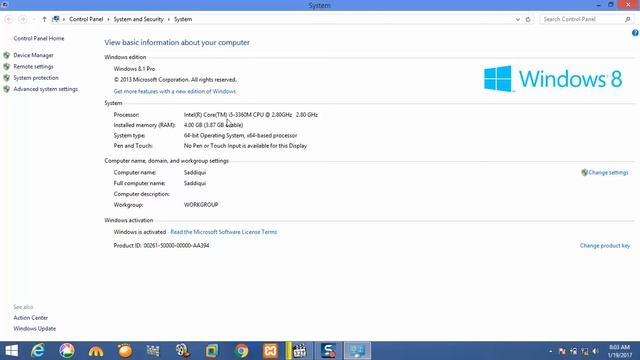Click the Back navigation arrow
This screenshot has height=360, width=640.
click(9, 19)
